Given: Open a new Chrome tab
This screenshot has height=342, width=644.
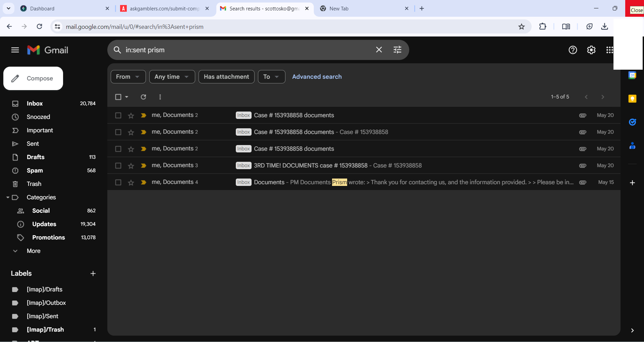Looking at the screenshot, I should (x=422, y=8).
